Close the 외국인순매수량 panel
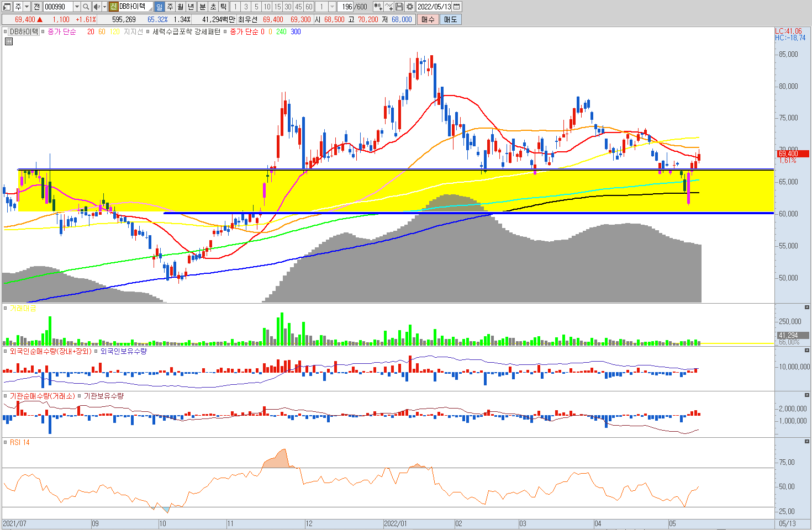 point(807,350)
